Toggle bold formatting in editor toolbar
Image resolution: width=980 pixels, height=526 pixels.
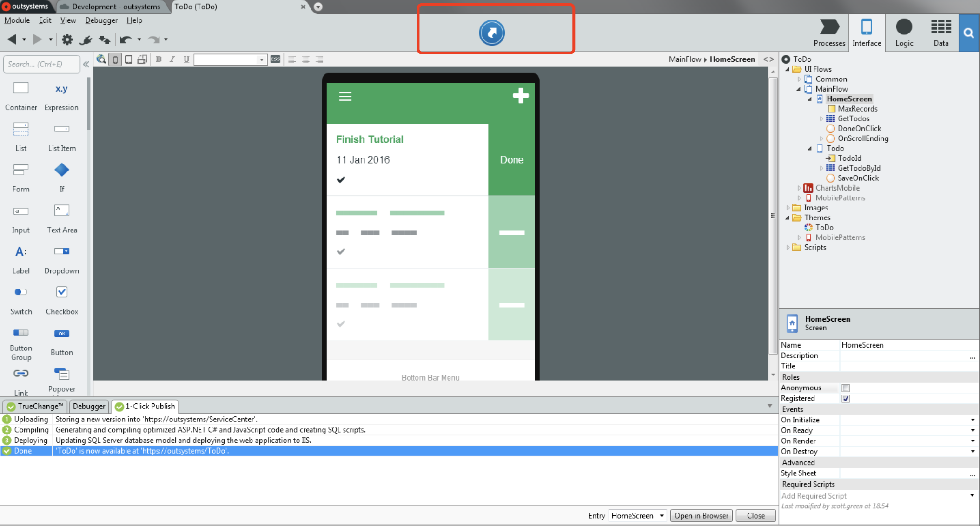point(159,59)
